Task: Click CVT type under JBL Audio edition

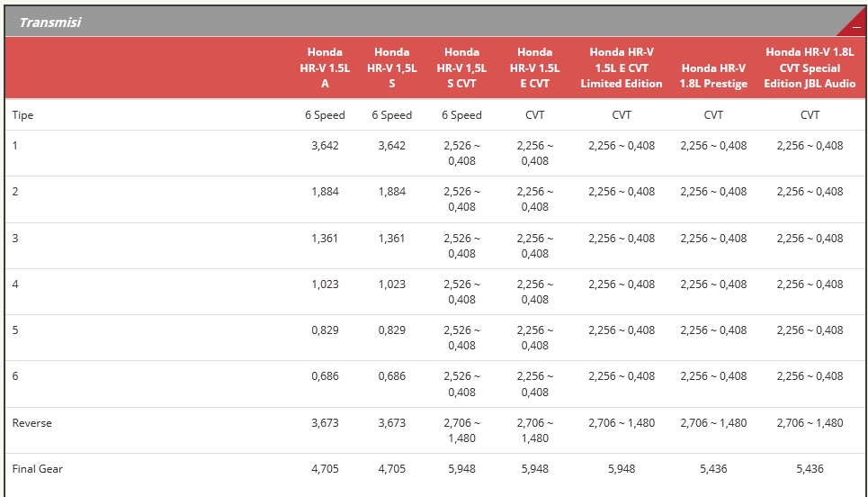Action: point(810,115)
